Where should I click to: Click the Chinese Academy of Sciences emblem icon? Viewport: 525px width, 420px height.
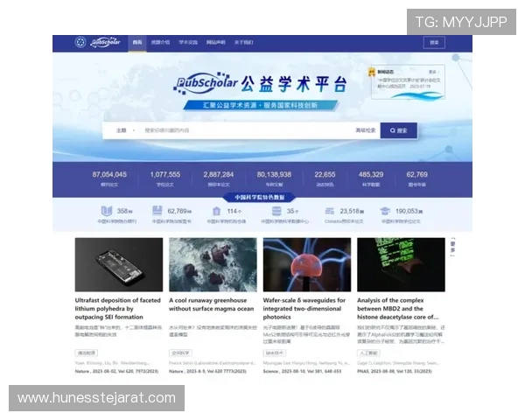[80, 42]
